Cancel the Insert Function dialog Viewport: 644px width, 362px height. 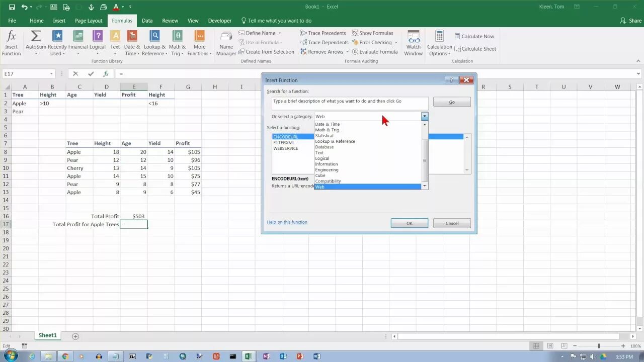(x=452, y=223)
